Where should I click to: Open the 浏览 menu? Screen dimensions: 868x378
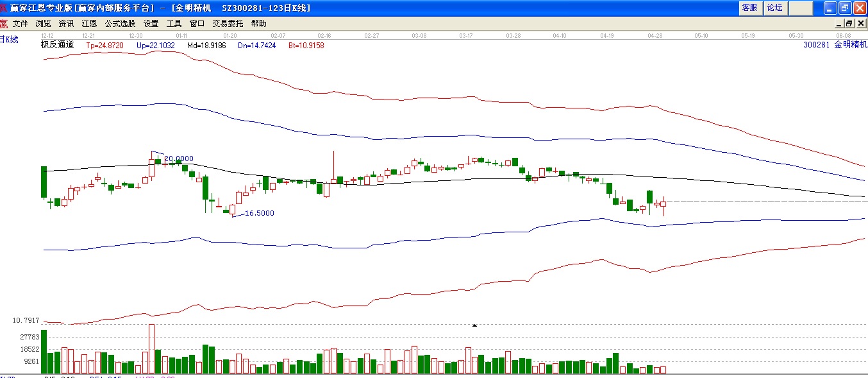(x=44, y=24)
